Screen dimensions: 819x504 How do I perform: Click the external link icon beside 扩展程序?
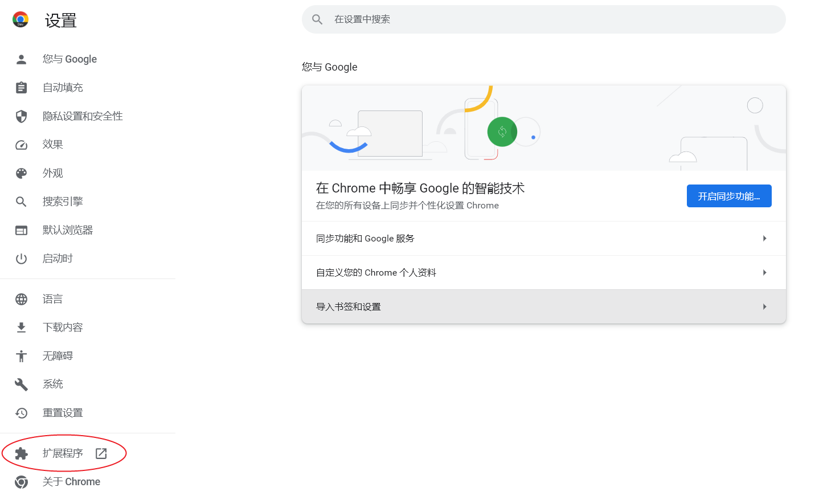click(101, 453)
